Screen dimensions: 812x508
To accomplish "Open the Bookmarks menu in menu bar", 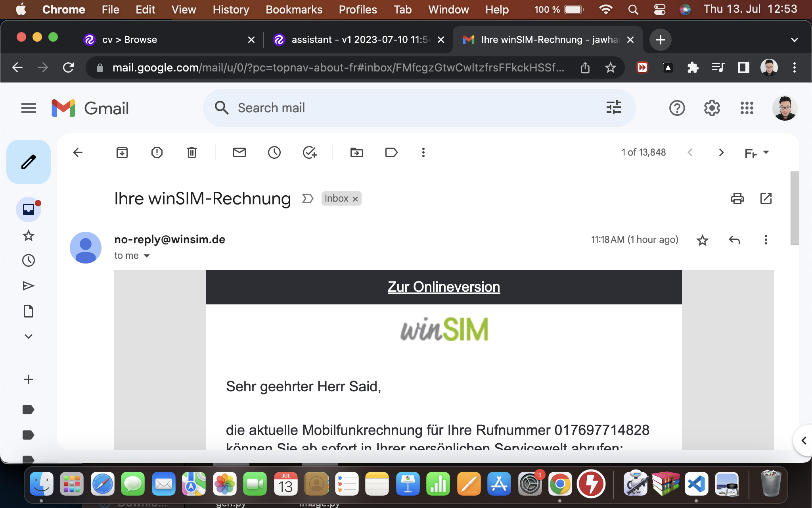I will tap(294, 10).
